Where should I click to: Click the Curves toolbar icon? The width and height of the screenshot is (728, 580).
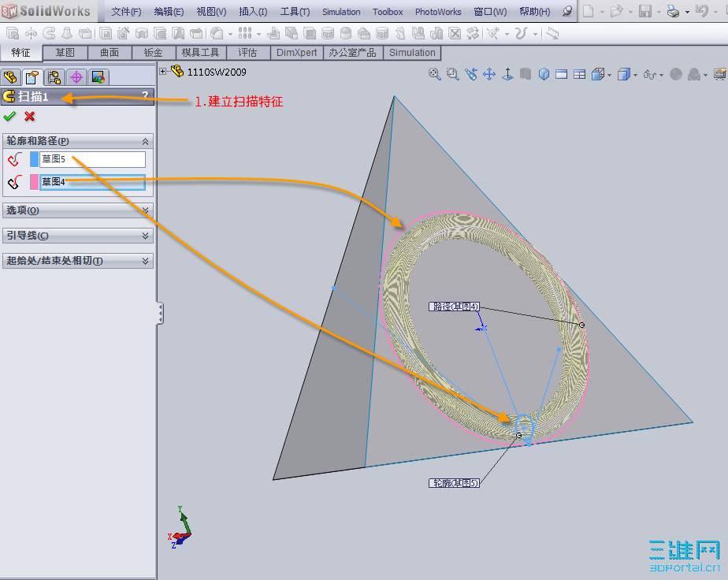point(521,33)
